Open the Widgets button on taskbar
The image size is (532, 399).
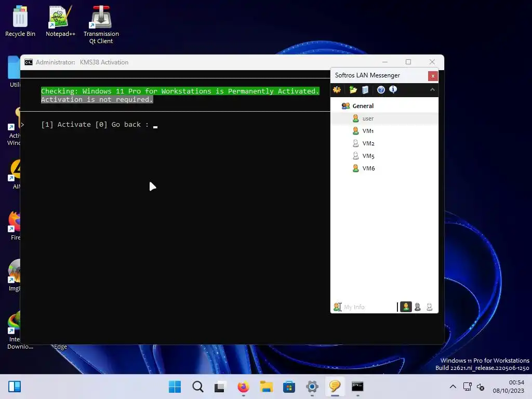pyautogui.click(x=15, y=387)
